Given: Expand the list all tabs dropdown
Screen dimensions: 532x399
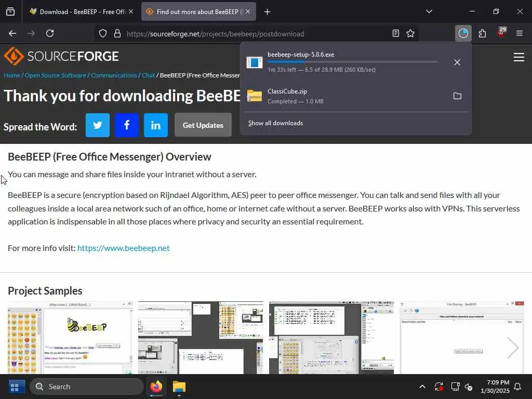Looking at the screenshot, I should click(x=429, y=11).
